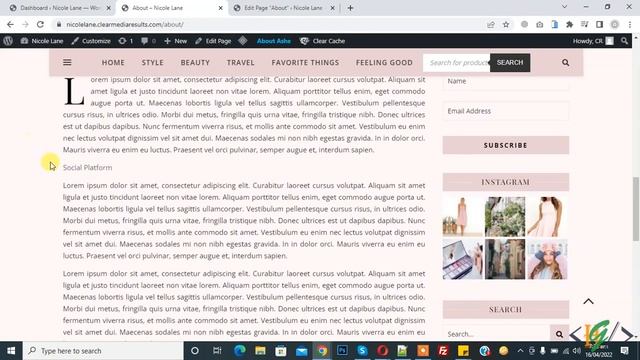Click the Social Platform heading text

(x=87, y=167)
